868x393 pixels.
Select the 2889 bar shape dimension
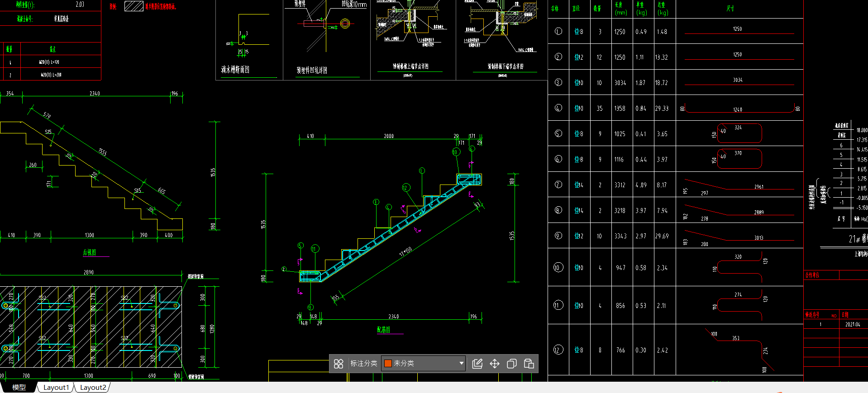(x=759, y=212)
